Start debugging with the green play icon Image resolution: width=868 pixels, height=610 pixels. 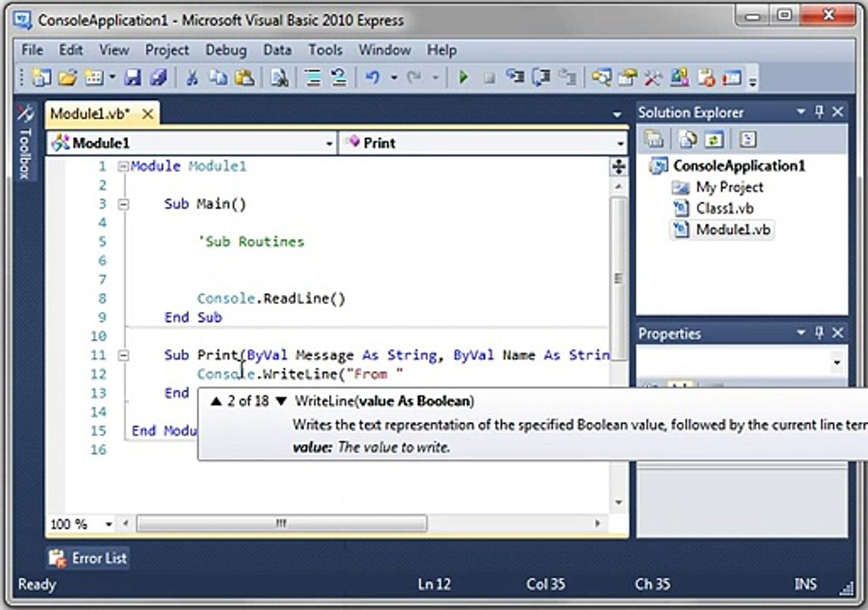[464, 77]
